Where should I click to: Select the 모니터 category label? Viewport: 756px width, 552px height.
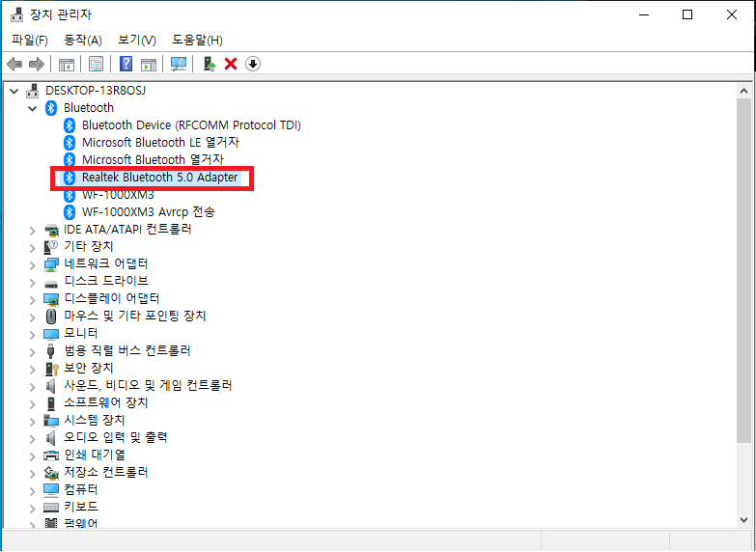pos(81,333)
